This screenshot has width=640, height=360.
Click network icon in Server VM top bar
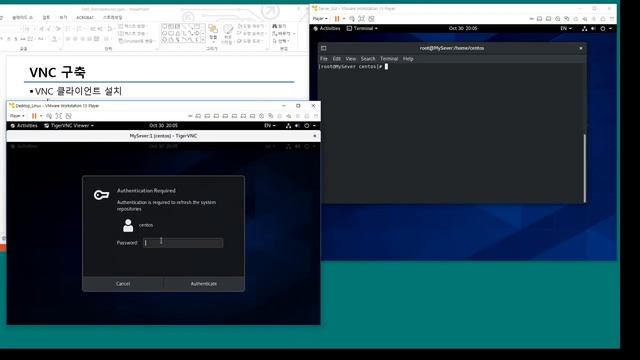pyautogui.click(x=584, y=29)
